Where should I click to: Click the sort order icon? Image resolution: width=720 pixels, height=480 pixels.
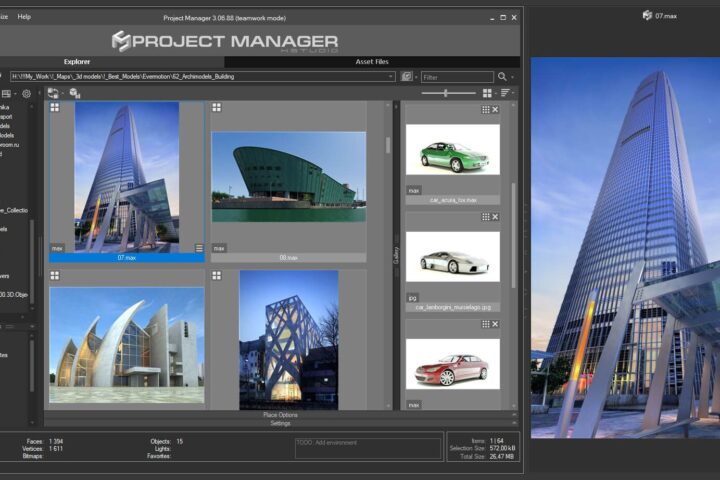[x=505, y=93]
